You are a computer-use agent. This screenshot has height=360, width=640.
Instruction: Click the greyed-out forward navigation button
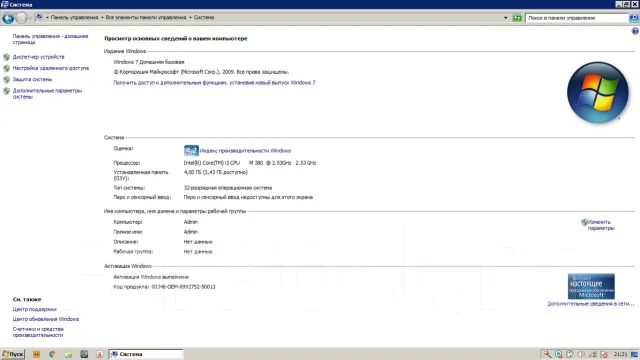[21, 18]
